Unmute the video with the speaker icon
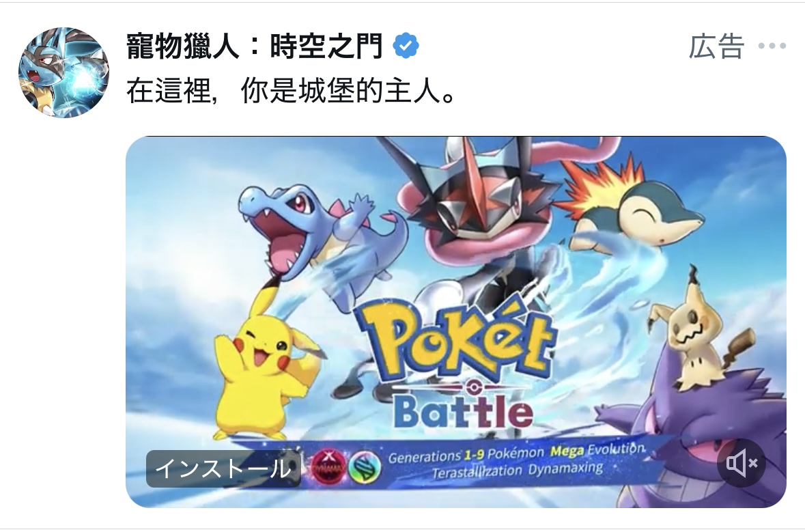 (x=742, y=463)
